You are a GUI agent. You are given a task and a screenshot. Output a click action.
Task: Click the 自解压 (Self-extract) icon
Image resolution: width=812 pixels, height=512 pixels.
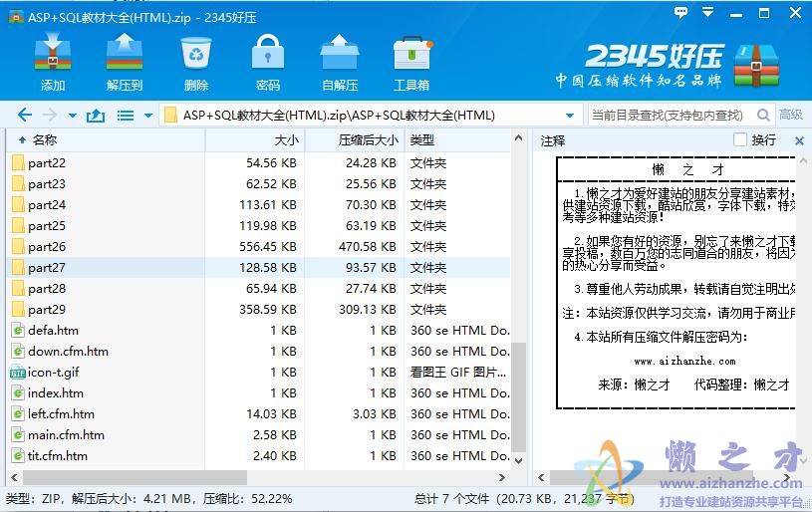[x=339, y=52]
